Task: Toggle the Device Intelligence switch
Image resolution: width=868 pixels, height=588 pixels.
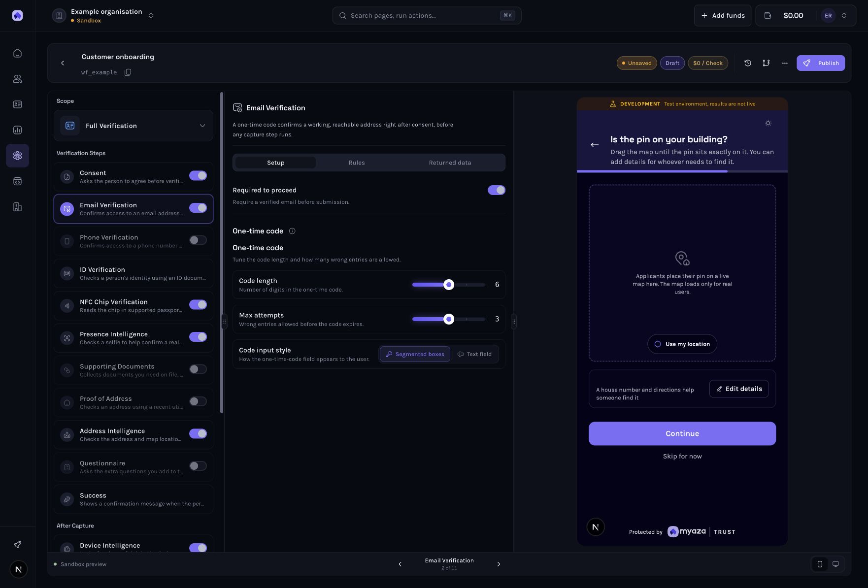Action: pyautogui.click(x=198, y=548)
